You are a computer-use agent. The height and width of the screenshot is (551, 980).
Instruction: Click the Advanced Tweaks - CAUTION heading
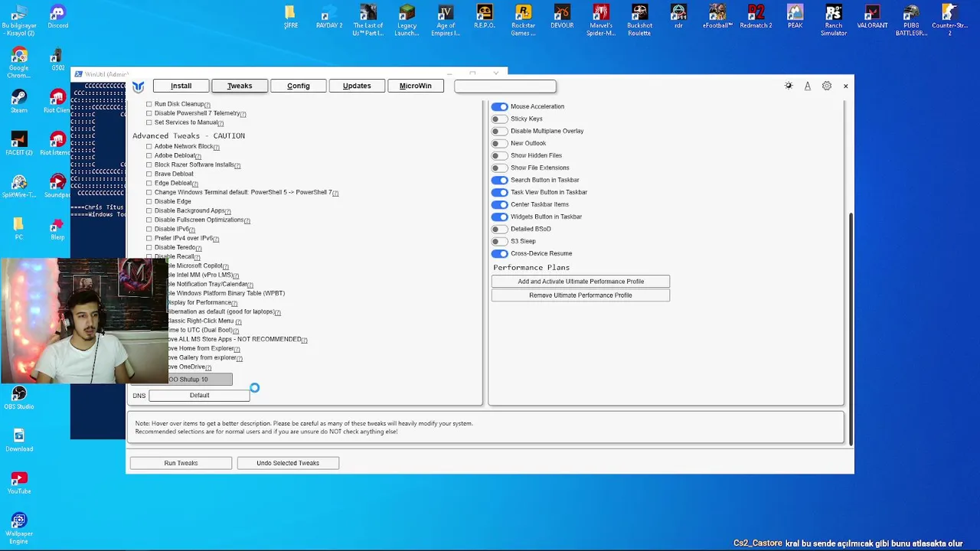click(188, 135)
